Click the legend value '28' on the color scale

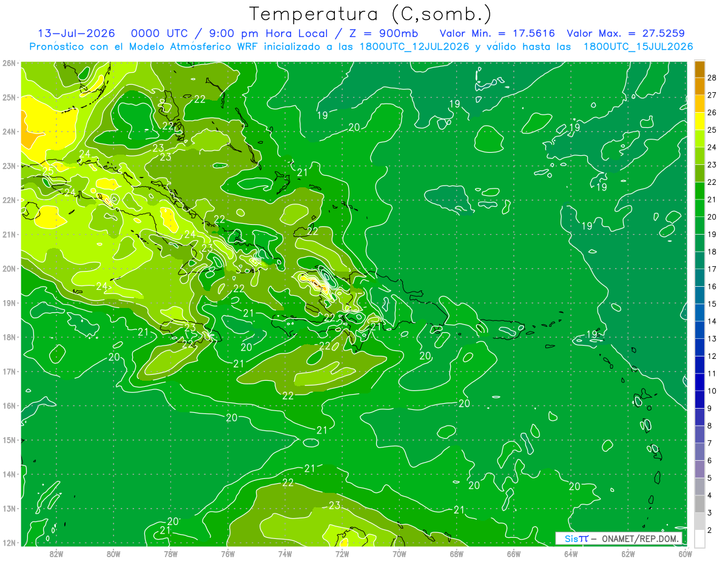coord(712,78)
